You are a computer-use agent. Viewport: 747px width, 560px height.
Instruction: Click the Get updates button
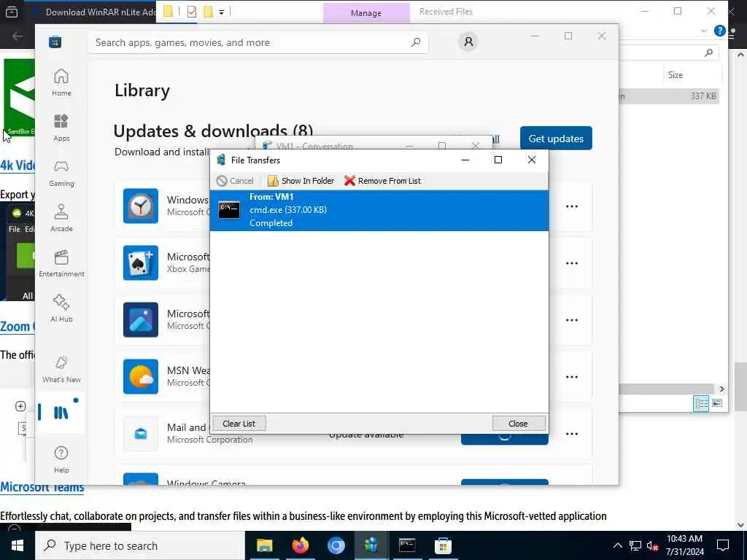[x=556, y=138]
